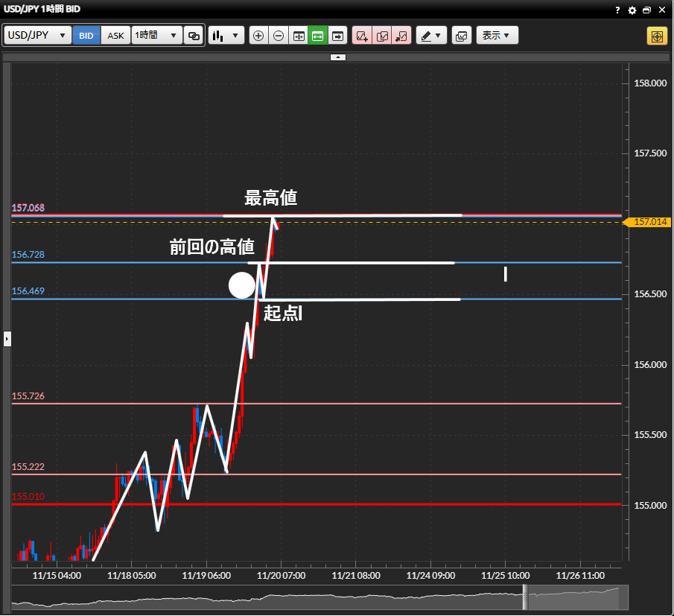Screen dimensions: 674x616
Task: Open the 1時間 timeframe dropdown
Action: coord(156,36)
